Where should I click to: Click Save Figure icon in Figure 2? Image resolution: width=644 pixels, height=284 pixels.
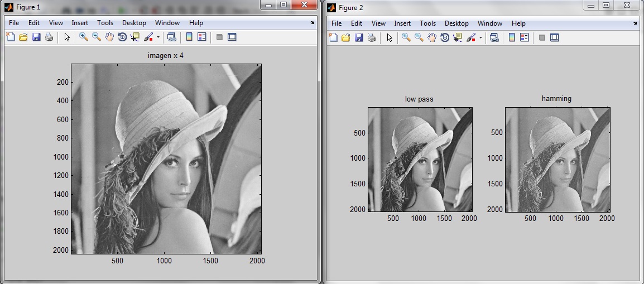pyautogui.click(x=359, y=38)
